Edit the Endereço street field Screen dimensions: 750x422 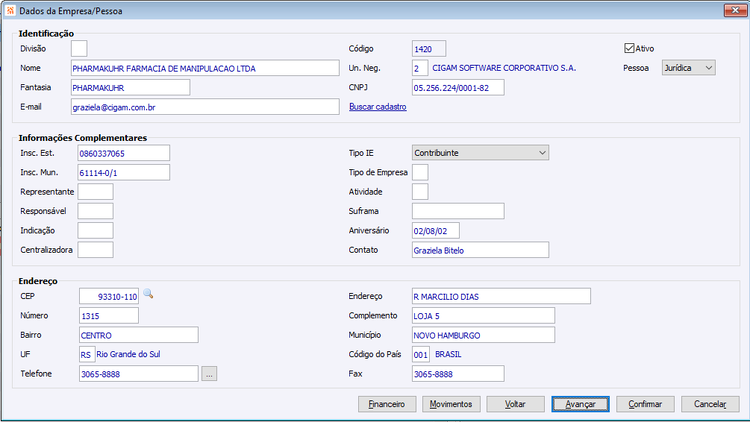tap(501, 296)
